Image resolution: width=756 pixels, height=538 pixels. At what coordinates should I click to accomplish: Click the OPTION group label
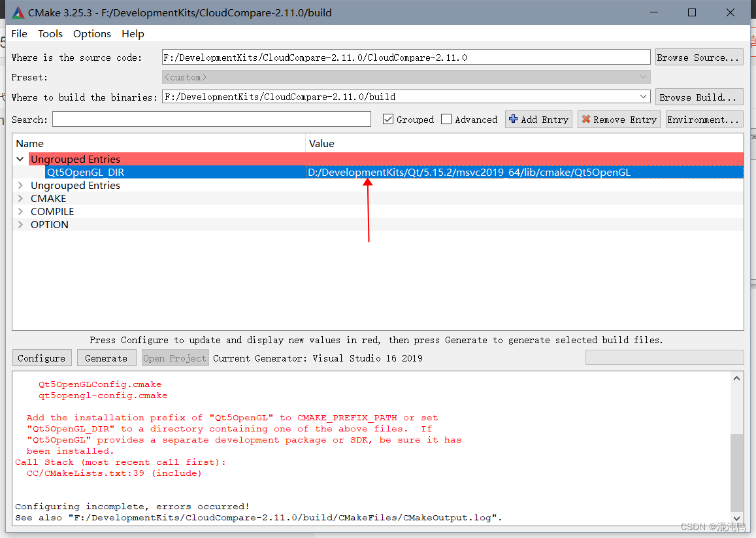pos(49,224)
